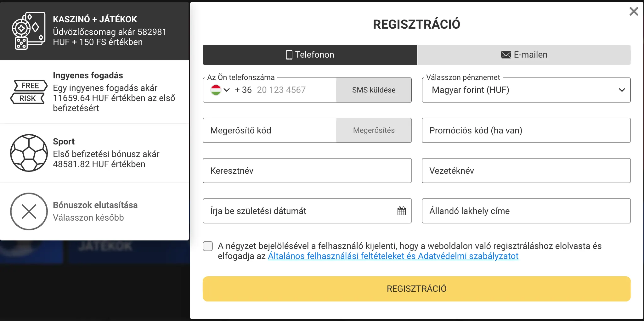Open the calendar icon for birth date
The height and width of the screenshot is (321, 644).
(402, 211)
